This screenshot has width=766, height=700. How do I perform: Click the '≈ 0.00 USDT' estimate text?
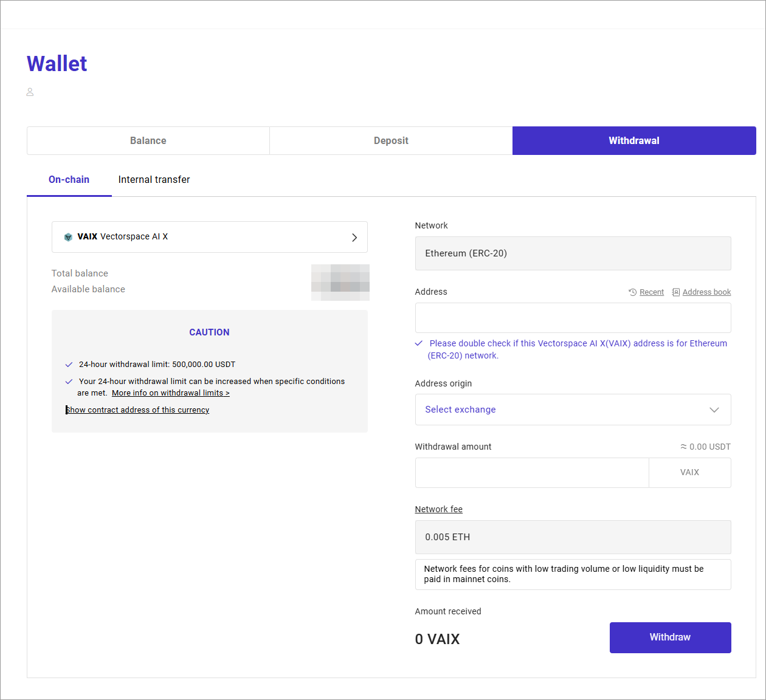pos(705,447)
